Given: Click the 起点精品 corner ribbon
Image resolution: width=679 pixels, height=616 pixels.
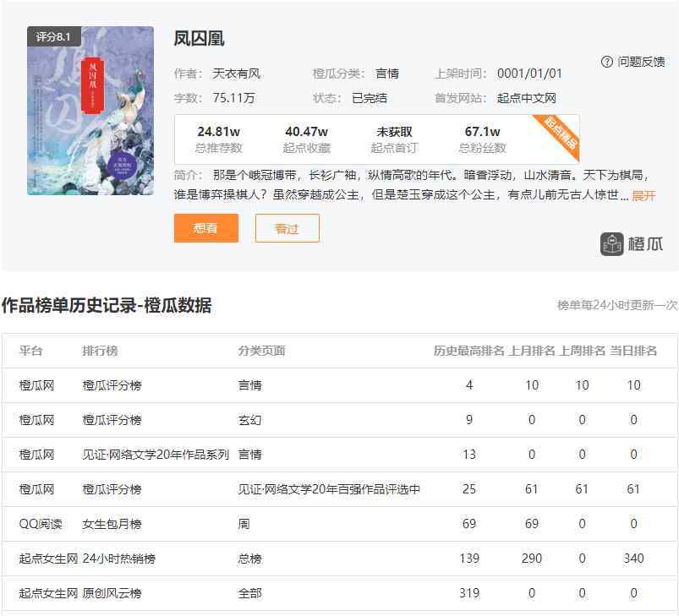Looking at the screenshot, I should pyautogui.click(x=560, y=134).
